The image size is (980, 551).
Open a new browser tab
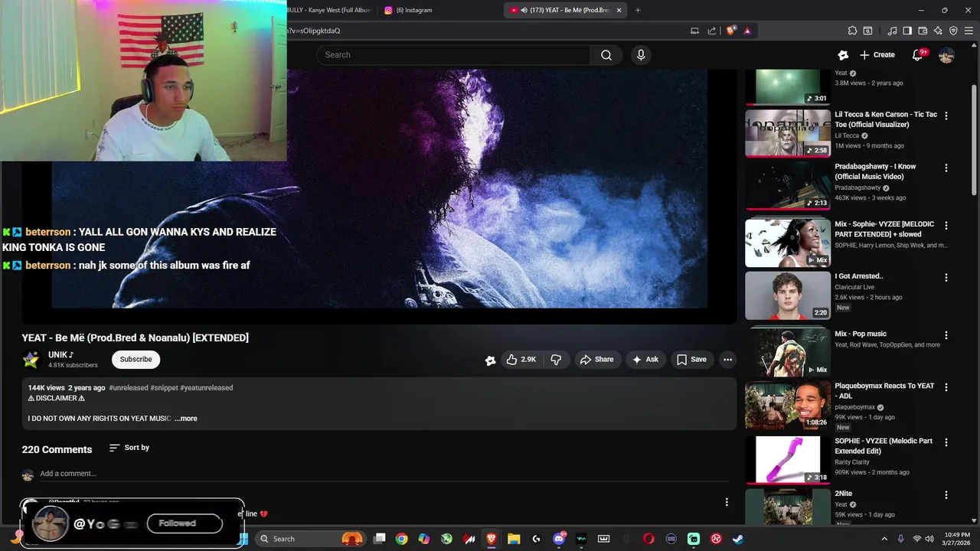[638, 10]
